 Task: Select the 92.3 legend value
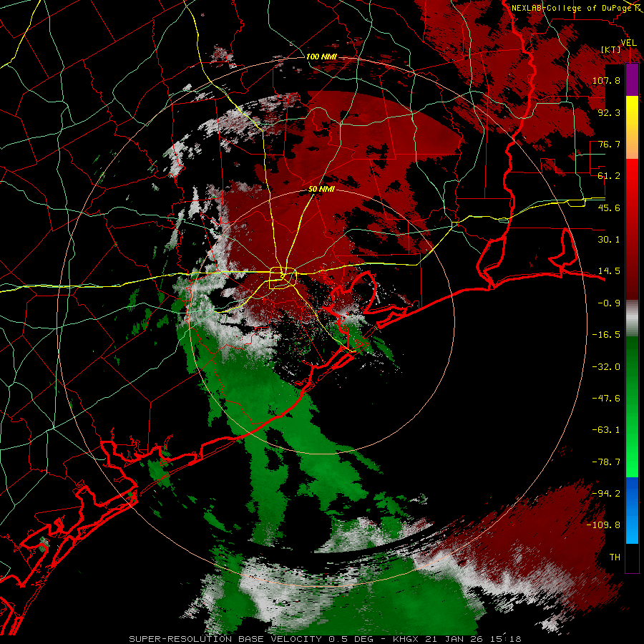click(609, 112)
